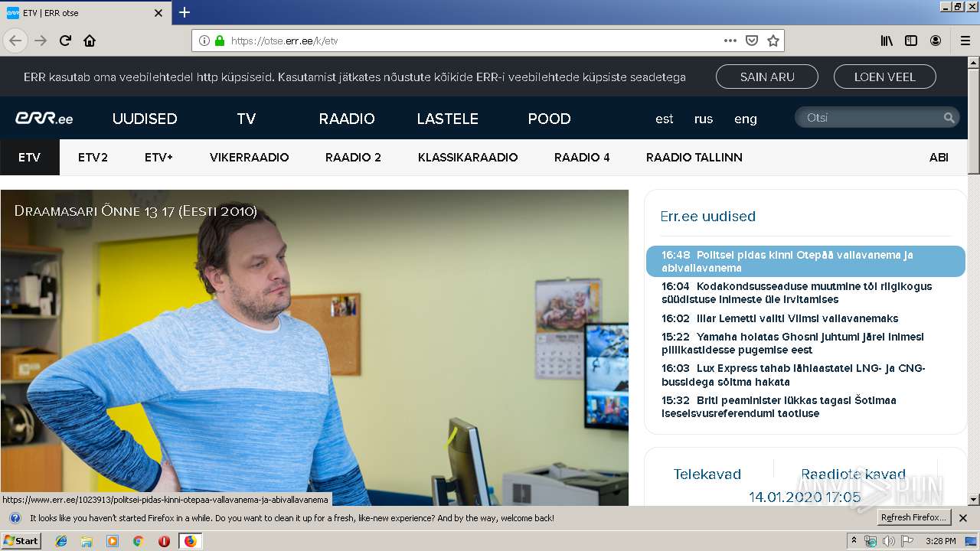Select VIKERRAADIO channel tab

249,158
